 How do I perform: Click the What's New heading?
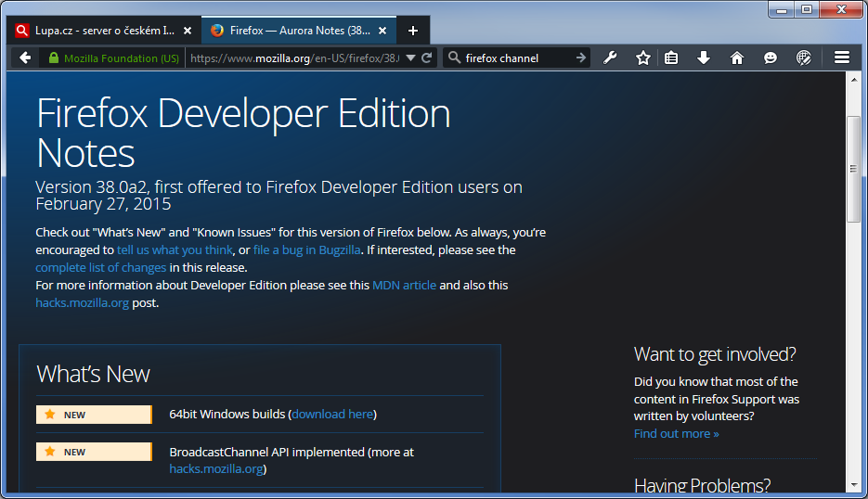[93, 375]
